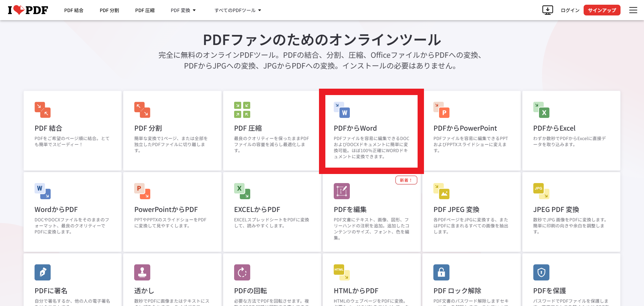Open the PDFからWord icon

(x=342, y=110)
